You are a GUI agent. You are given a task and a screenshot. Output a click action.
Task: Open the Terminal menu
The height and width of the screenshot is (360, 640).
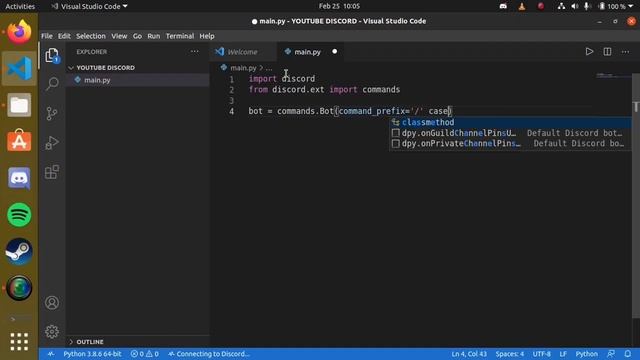tap(180, 36)
